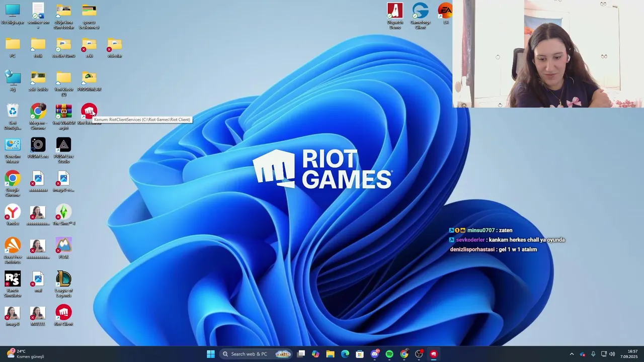Image resolution: width=644 pixels, height=362 pixels.
Task: Expand the hidden system tray icons
Action: click(x=572, y=354)
